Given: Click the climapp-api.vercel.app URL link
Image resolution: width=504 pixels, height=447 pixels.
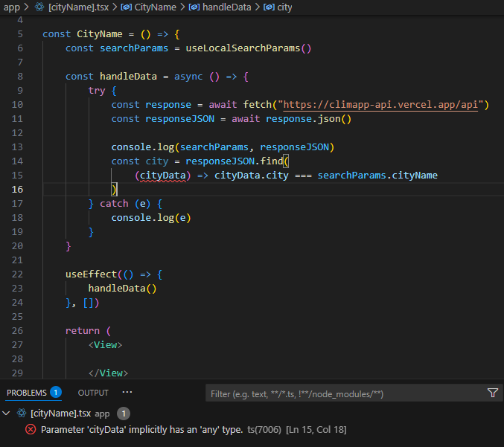Looking at the screenshot, I should 380,105.
